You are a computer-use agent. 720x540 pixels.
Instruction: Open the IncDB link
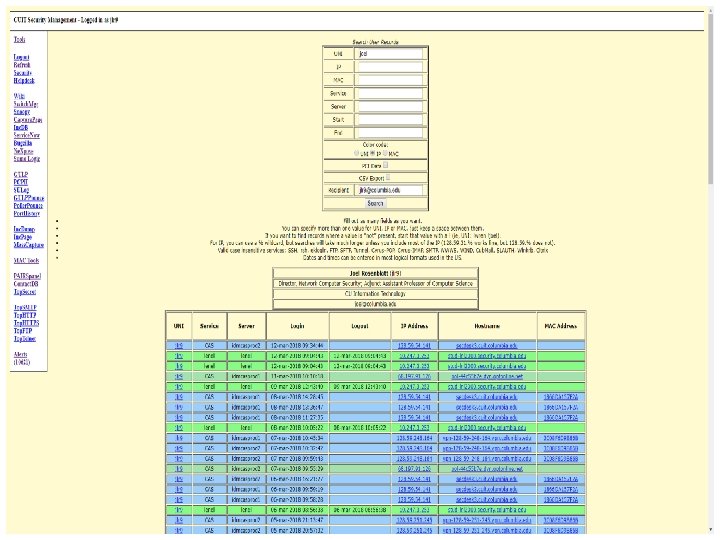pyautogui.click(x=21, y=127)
